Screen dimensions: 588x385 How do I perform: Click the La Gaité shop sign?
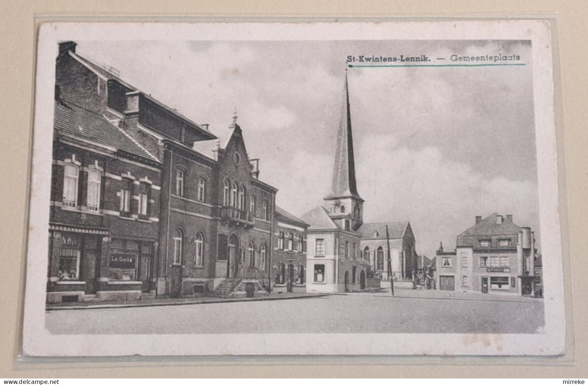point(123,259)
